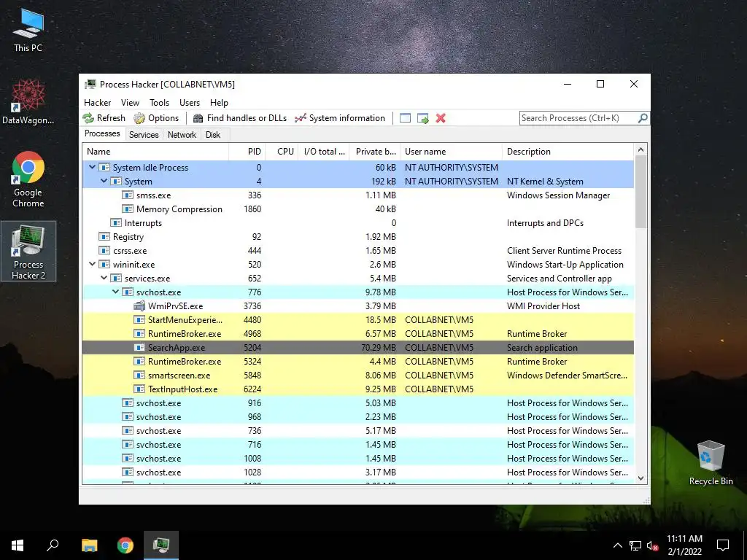The width and height of the screenshot is (747, 560).
Task: Select the Memory Compression process icon
Action: pos(128,209)
